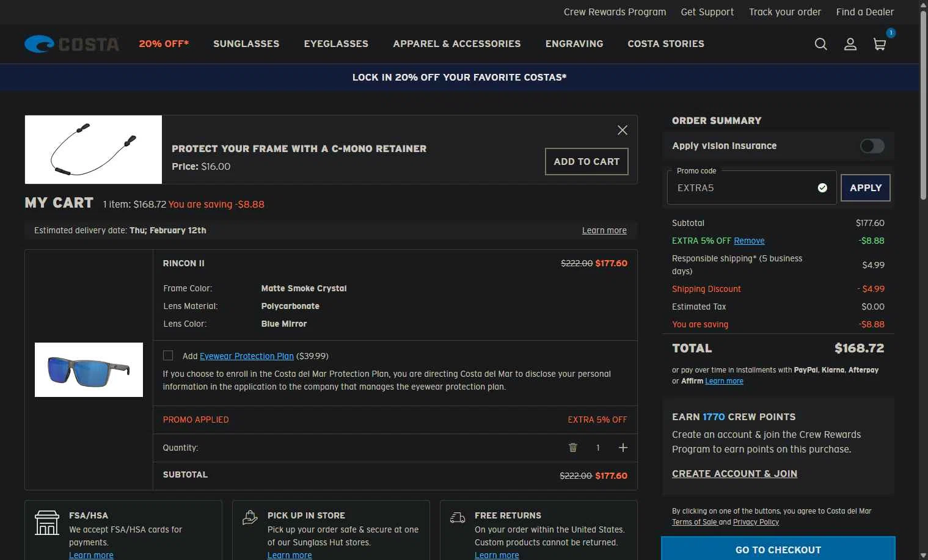The width and height of the screenshot is (928, 560).
Task: Click the Polycarbonate lens material text
Action: (290, 306)
